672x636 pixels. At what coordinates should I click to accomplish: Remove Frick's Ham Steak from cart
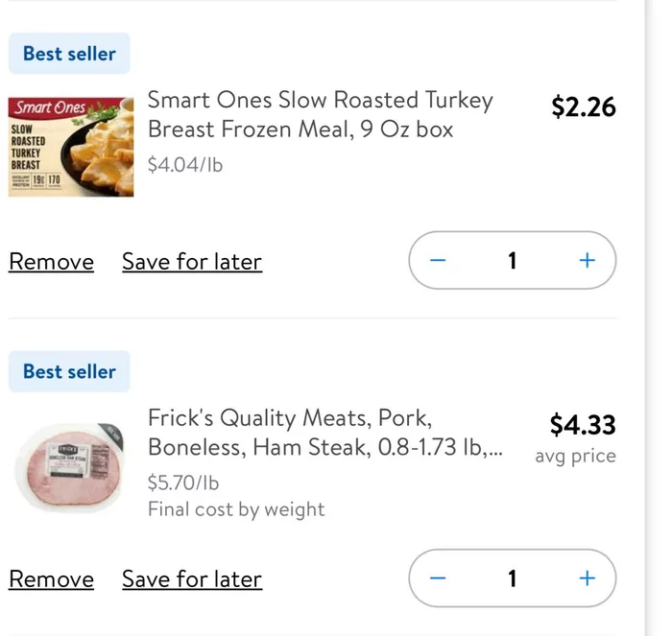51,579
